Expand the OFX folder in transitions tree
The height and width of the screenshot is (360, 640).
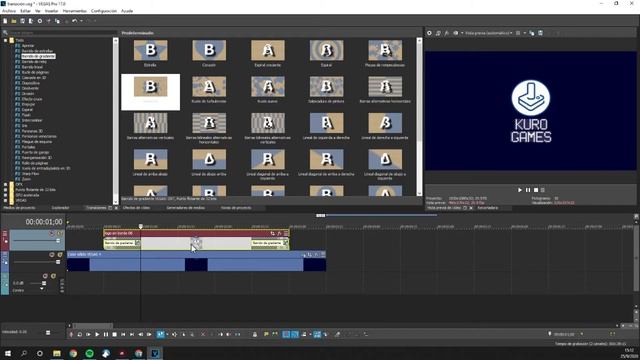[x=6, y=184]
